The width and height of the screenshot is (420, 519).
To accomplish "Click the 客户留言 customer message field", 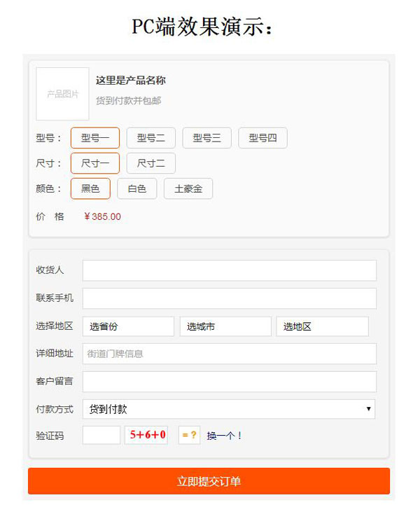I will click(x=229, y=382).
